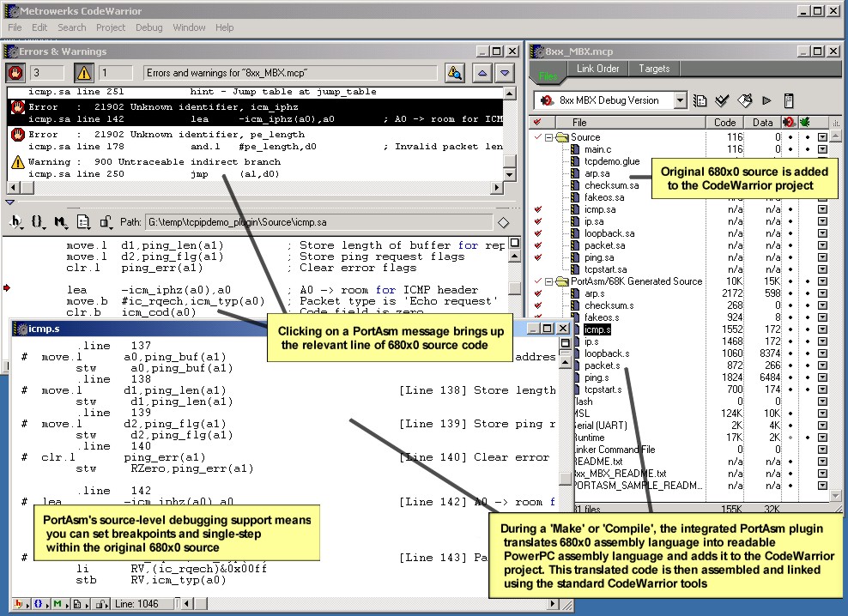Switch to the Link Order tab
The image size is (848, 616).
597,69
